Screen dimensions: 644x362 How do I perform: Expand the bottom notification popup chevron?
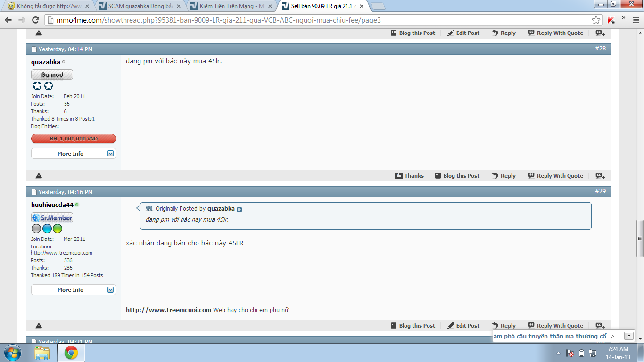(628, 336)
